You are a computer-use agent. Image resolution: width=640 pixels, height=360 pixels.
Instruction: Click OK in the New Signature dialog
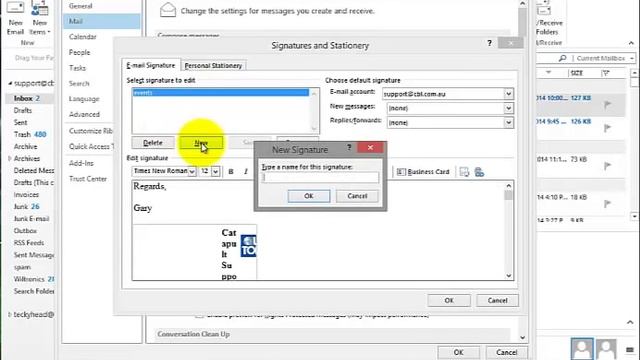click(x=309, y=196)
